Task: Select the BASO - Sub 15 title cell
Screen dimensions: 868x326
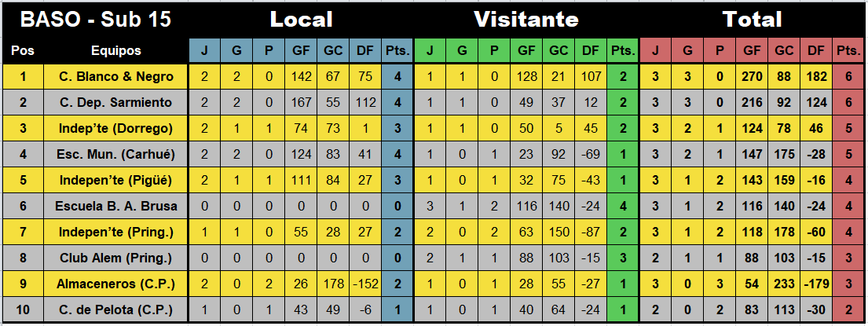Action: 95,20
